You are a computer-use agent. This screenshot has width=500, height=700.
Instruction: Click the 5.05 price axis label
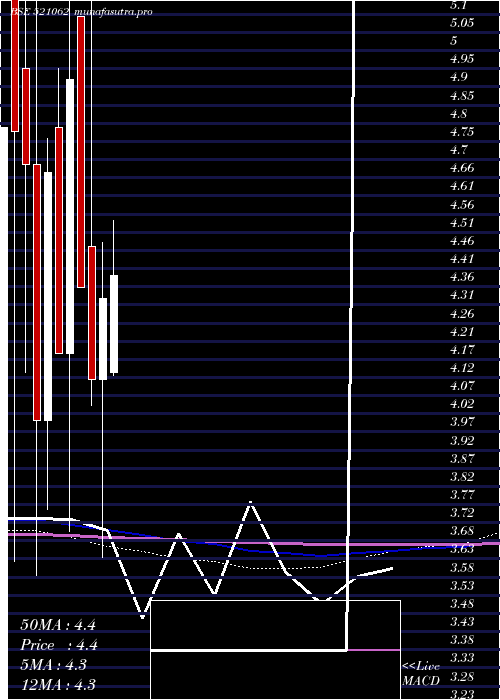click(462, 23)
